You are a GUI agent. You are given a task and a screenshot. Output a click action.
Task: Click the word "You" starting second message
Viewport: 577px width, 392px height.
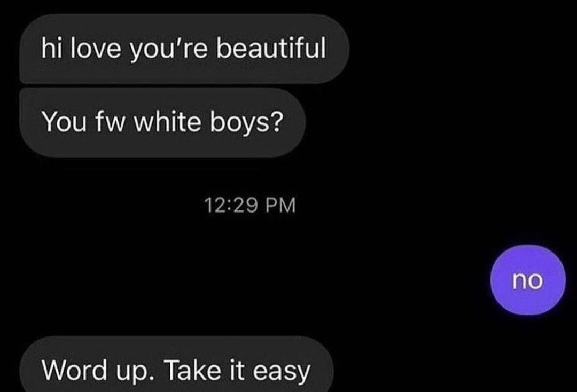(x=64, y=122)
